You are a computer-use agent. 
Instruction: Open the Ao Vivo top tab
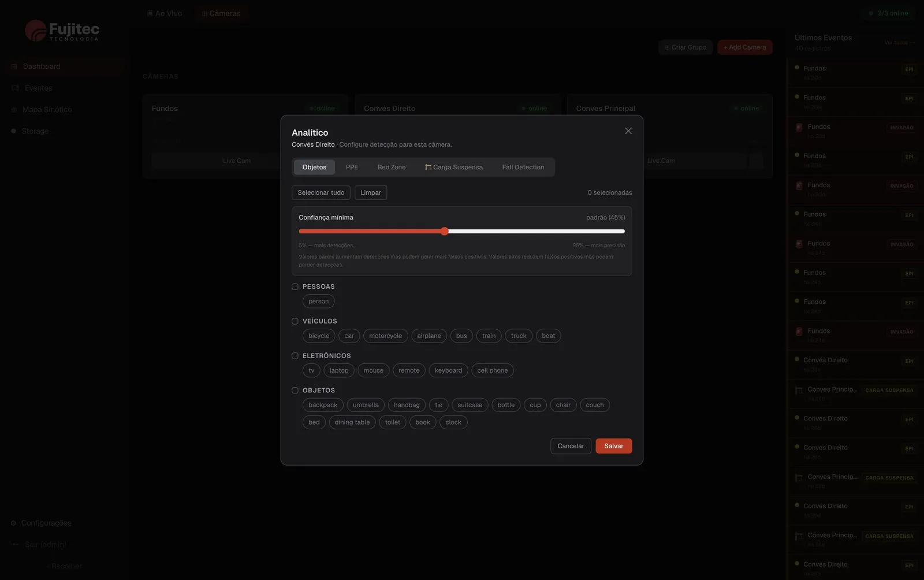(x=165, y=13)
